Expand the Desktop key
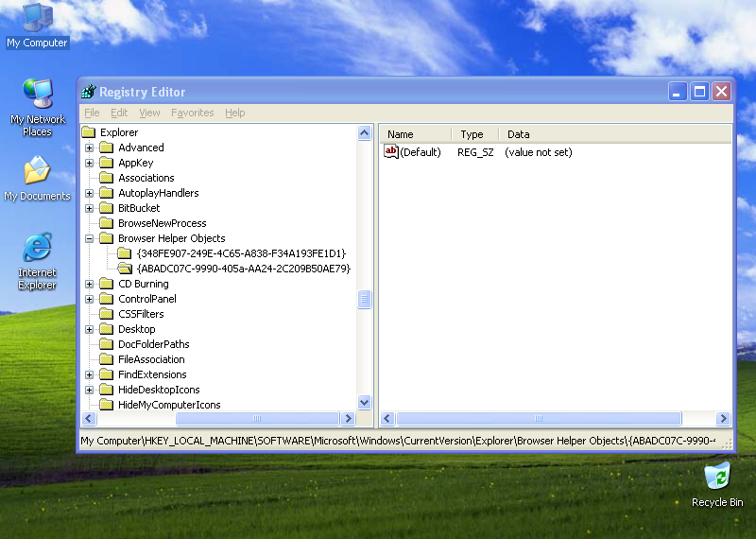Image resolution: width=756 pixels, height=539 pixels. pyautogui.click(x=89, y=329)
